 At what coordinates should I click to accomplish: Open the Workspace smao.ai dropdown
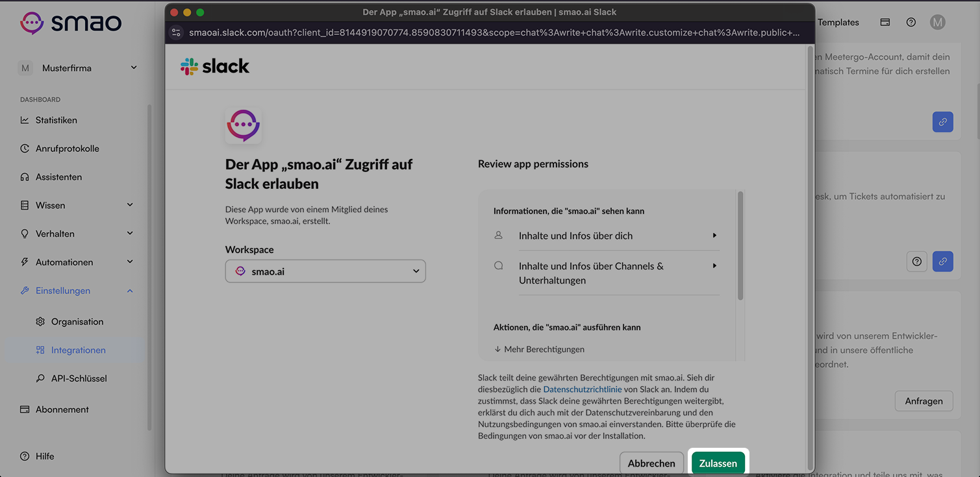pyautogui.click(x=325, y=271)
